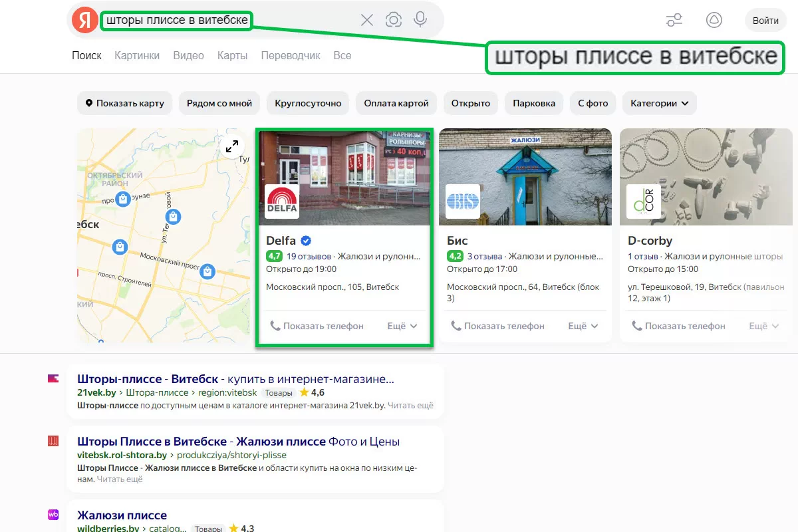The height and width of the screenshot is (532, 798).
Task: Expand the map to fullscreen
Action: click(x=232, y=147)
